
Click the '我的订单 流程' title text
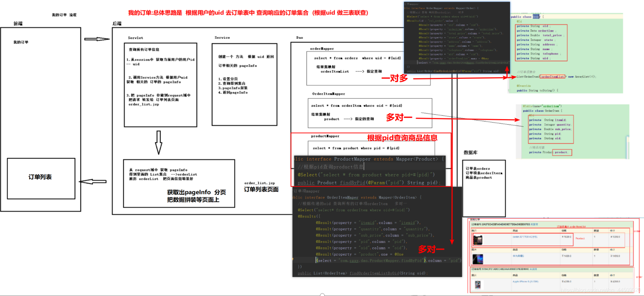click(64, 15)
